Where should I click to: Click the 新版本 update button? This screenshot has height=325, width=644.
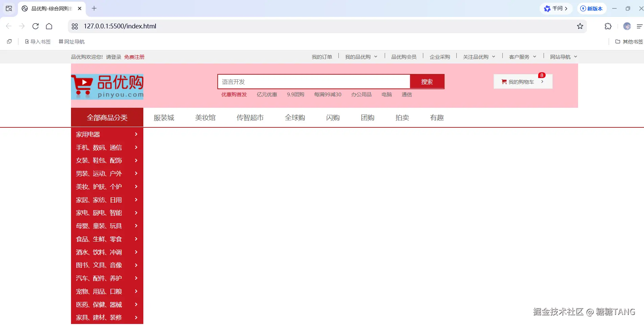point(592,8)
